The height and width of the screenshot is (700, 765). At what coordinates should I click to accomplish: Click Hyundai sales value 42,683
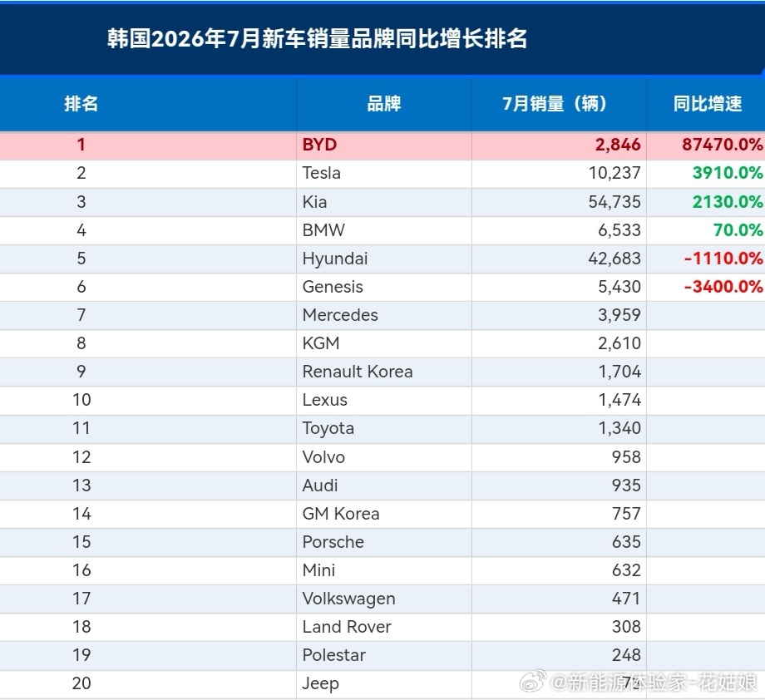(x=614, y=259)
